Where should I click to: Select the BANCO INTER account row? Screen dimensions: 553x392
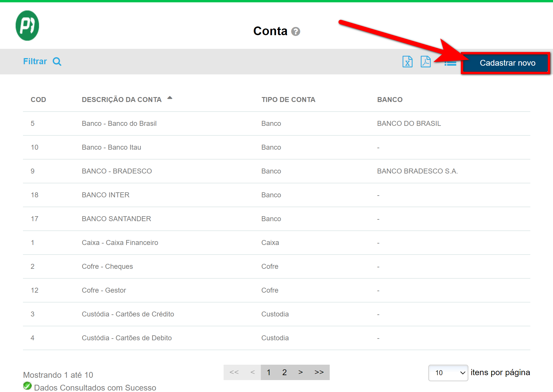[106, 195]
